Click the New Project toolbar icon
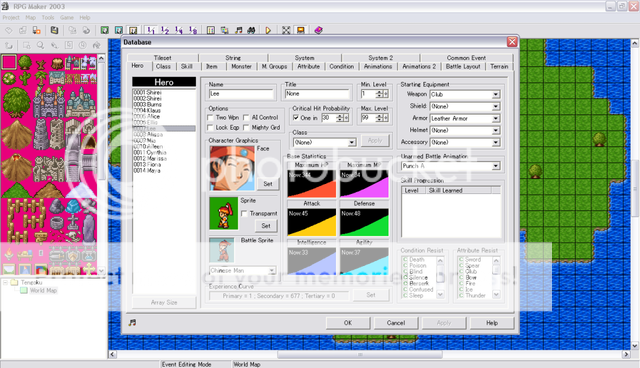The height and width of the screenshot is (368, 640). point(9,30)
